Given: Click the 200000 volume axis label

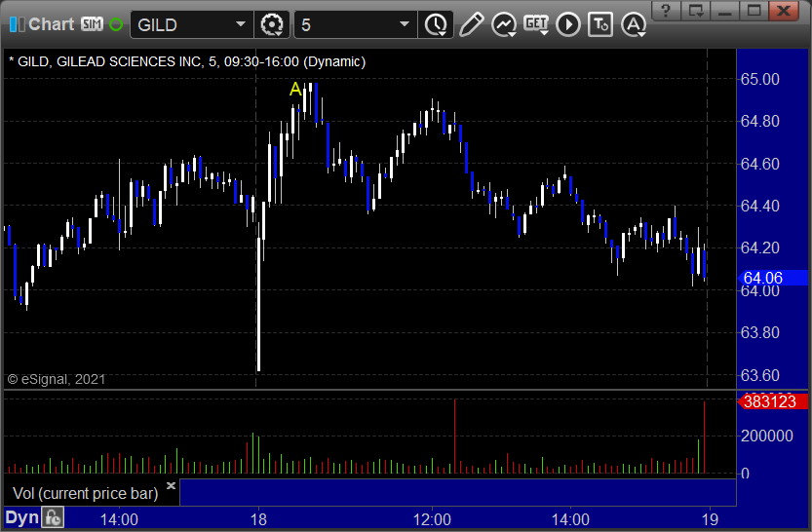Looking at the screenshot, I should click(766, 436).
